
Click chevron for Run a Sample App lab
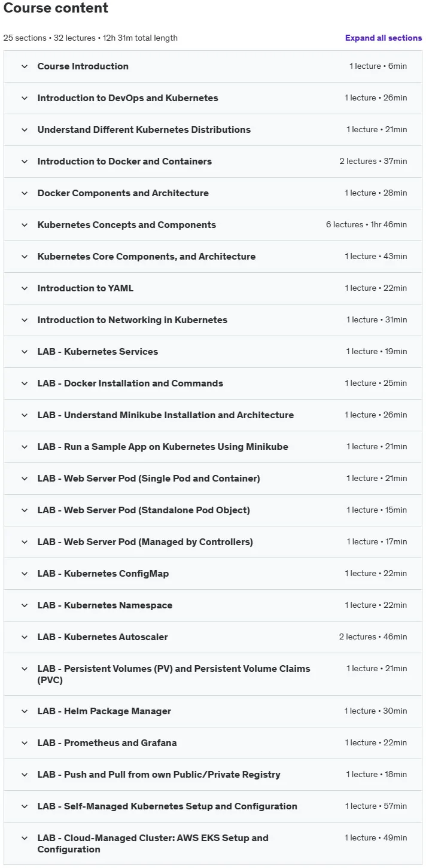(25, 447)
